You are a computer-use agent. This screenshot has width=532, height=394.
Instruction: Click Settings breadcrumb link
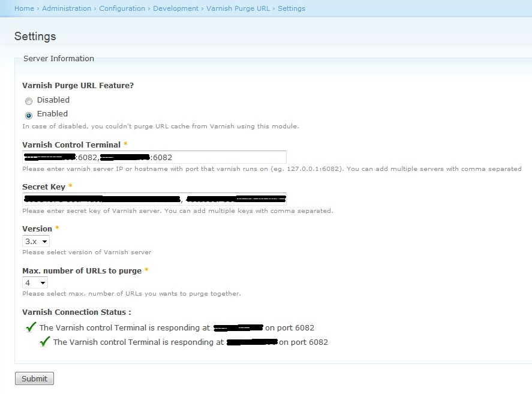pos(291,8)
